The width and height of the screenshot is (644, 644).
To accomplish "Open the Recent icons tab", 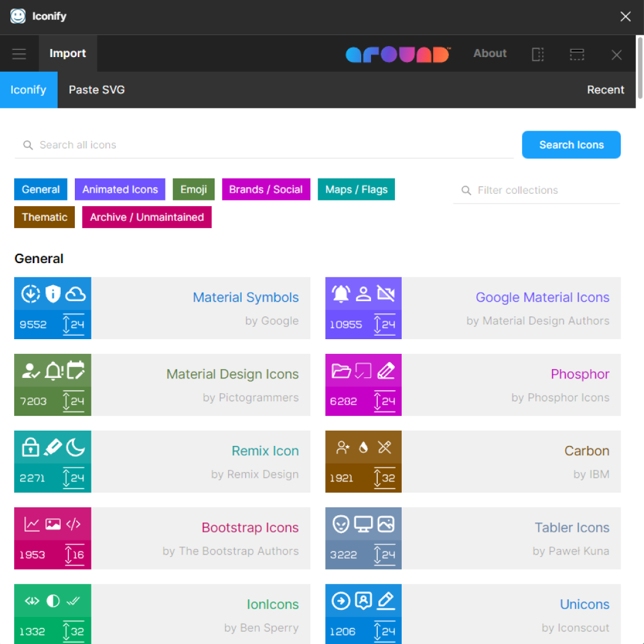I will coord(605,90).
